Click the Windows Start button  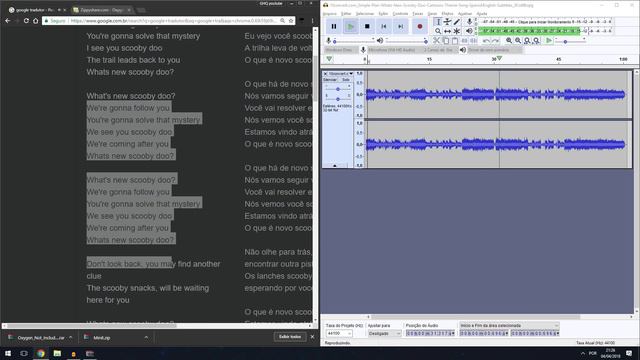pos(8,353)
